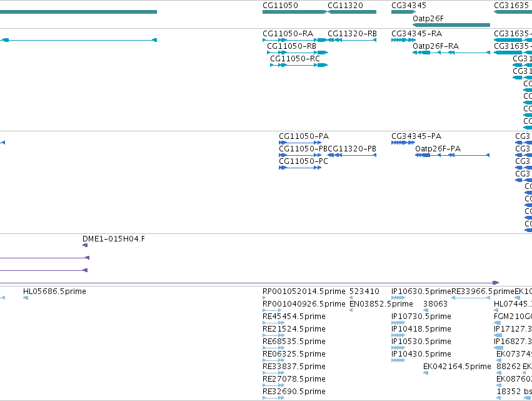Pick EST label RE33837.5prime

pyautogui.click(x=294, y=367)
